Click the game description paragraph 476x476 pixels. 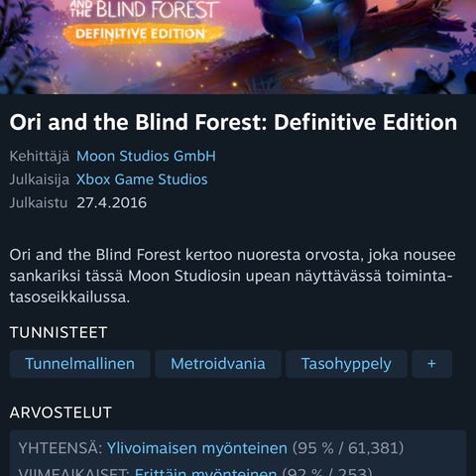click(x=233, y=276)
